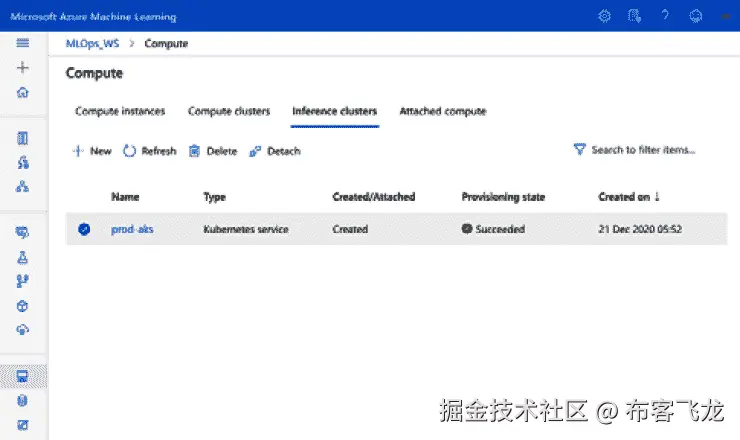Open Datasets sidebar icon
Image resolution: width=740 pixels, height=440 pixels.
(x=23, y=232)
